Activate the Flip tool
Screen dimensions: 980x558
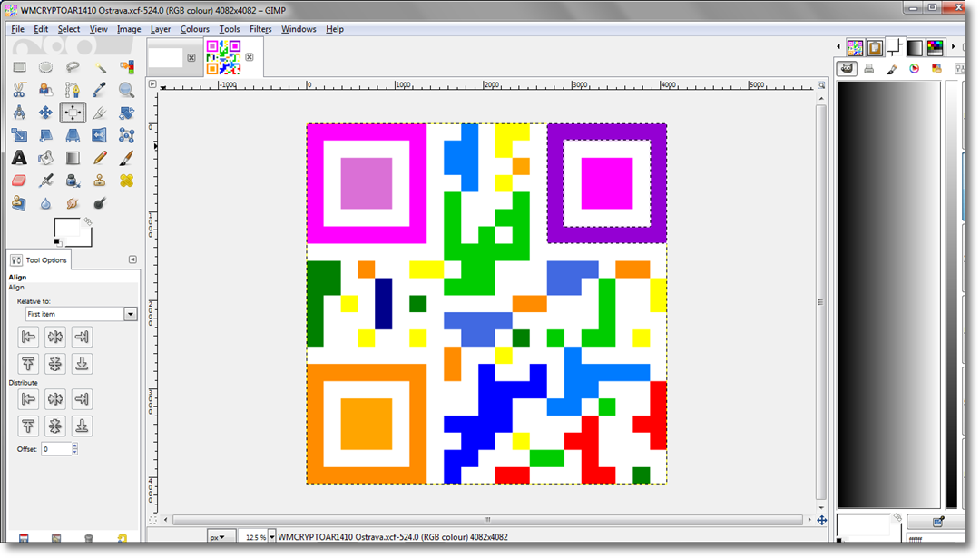pyautogui.click(x=100, y=135)
